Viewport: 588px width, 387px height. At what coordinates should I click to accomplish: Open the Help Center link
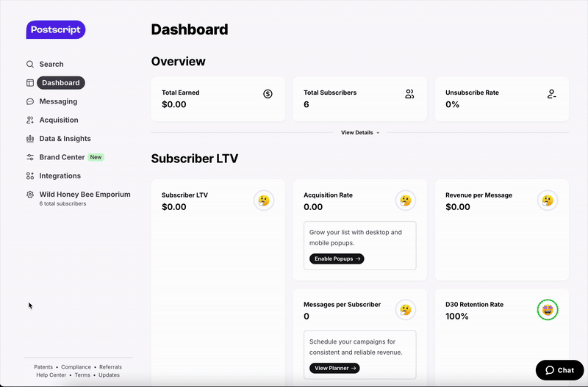coord(51,375)
